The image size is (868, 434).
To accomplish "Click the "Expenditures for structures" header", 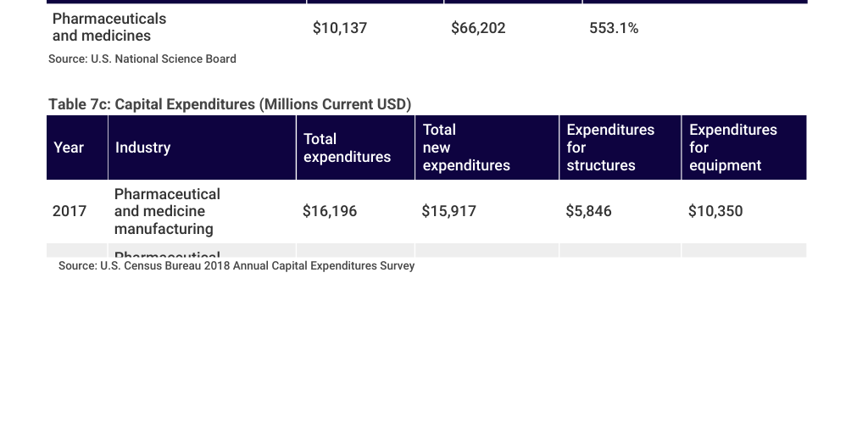I will pos(610,147).
